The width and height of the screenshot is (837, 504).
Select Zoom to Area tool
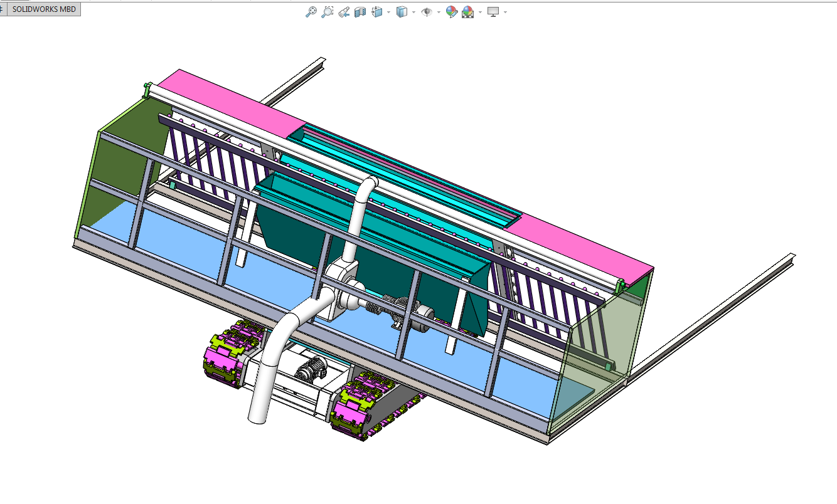[x=327, y=11]
